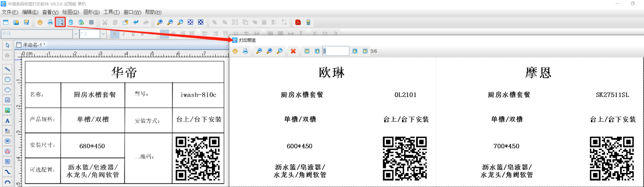The width and height of the screenshot is (644, 187).
Task: Click the SK27511SL model text in preview
Action: point(612,95)
